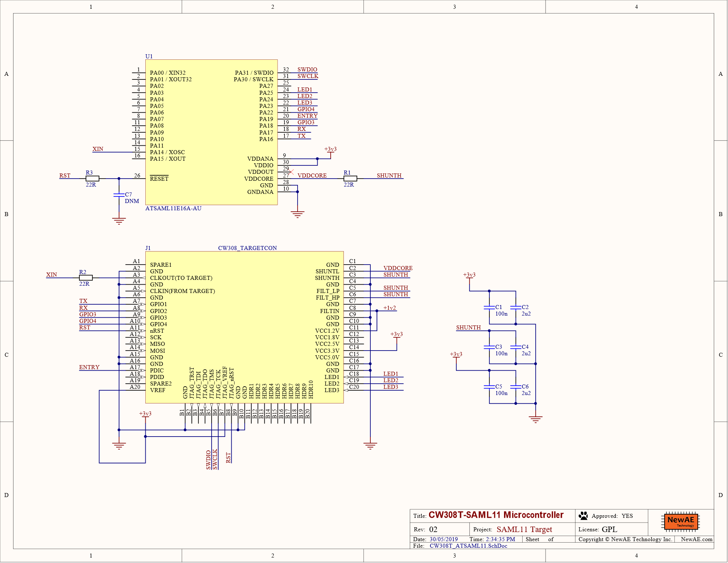Click the date 30/05/2019
The height and width of the screenshot is (563, 728).
[x=444, y=539]
